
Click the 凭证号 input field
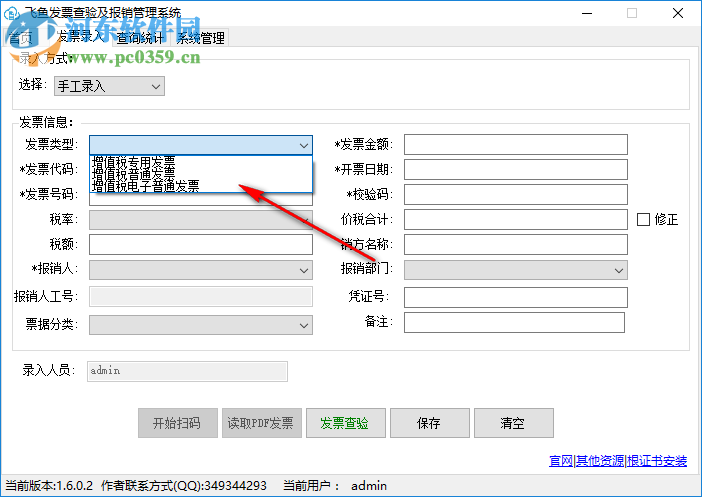[516, 297]
